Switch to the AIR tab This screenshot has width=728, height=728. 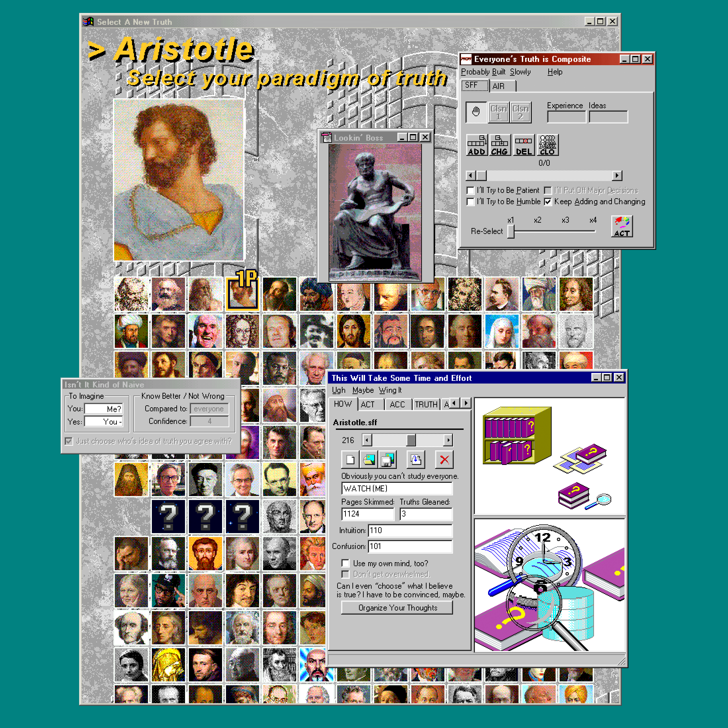(x=503, y=86)
